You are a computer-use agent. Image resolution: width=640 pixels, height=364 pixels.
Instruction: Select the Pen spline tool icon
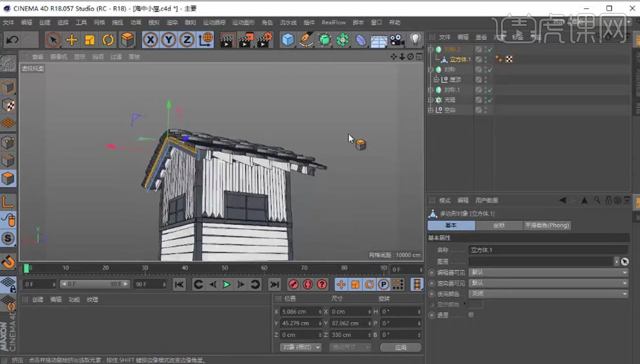(x=306, y=40)
